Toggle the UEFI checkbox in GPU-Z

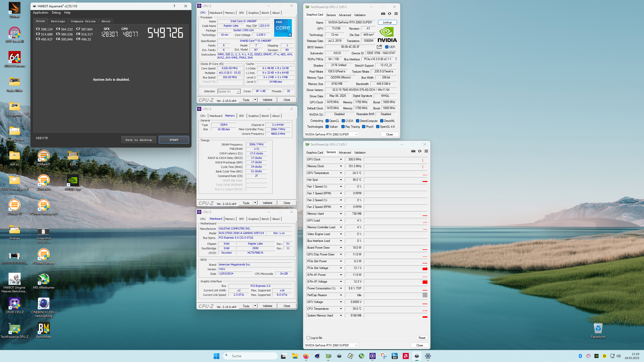pyautogui.click(x=387, y=47)
